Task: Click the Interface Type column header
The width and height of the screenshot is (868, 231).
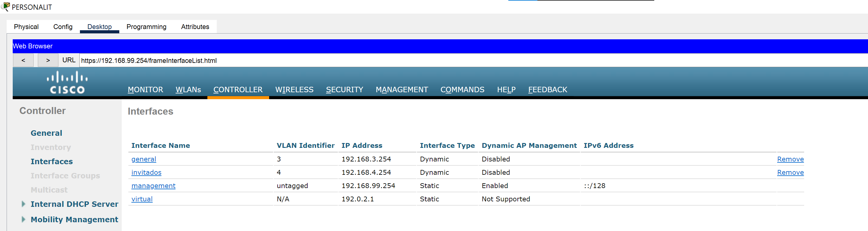Action: [x=447, y=145]
